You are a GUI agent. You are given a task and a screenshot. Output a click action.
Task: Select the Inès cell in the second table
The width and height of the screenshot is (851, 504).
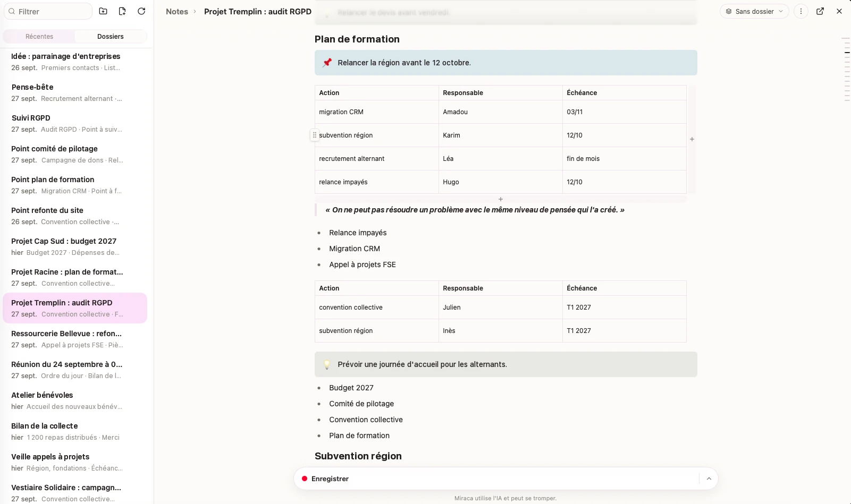point(501,331)
